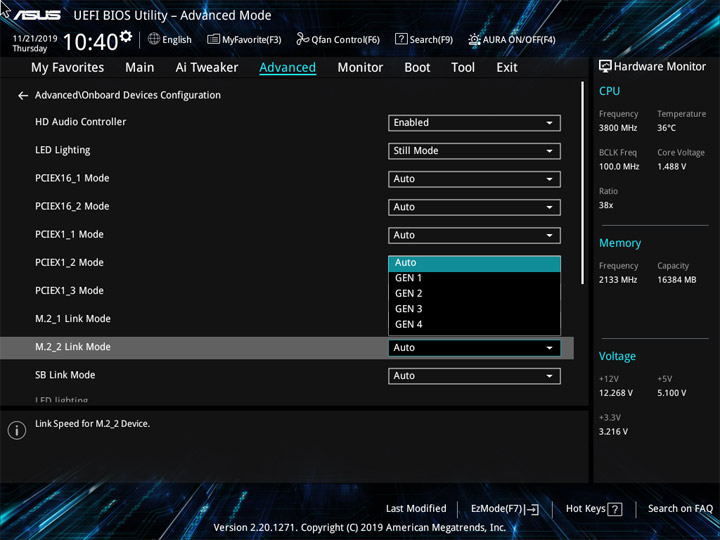
Task: Open SB Link Mode dropdown
Action: point(474,376)
